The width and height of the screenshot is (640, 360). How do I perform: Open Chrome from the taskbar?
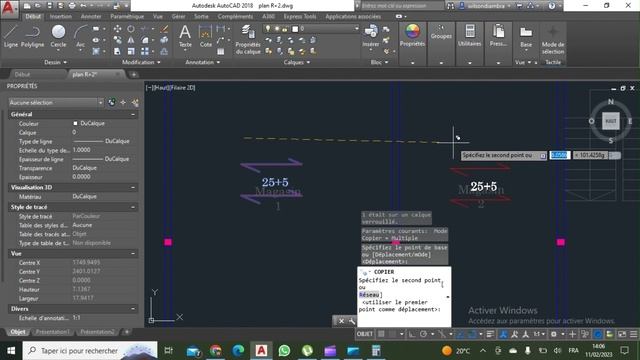pyautogui.click(x=216, y=350)
